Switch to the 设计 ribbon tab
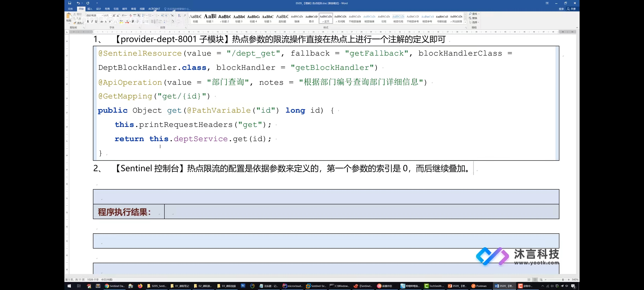644x290 pixels. pyautogui.click(x=98, y=9)
